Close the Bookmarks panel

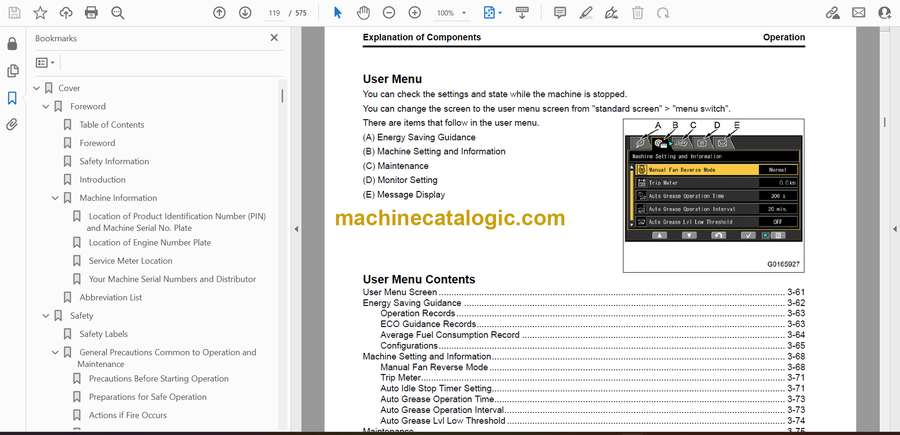[x=274, y=38]
